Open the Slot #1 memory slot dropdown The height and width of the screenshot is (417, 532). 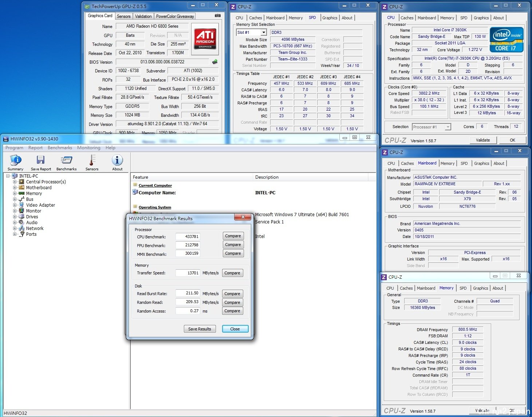point(264,32)
